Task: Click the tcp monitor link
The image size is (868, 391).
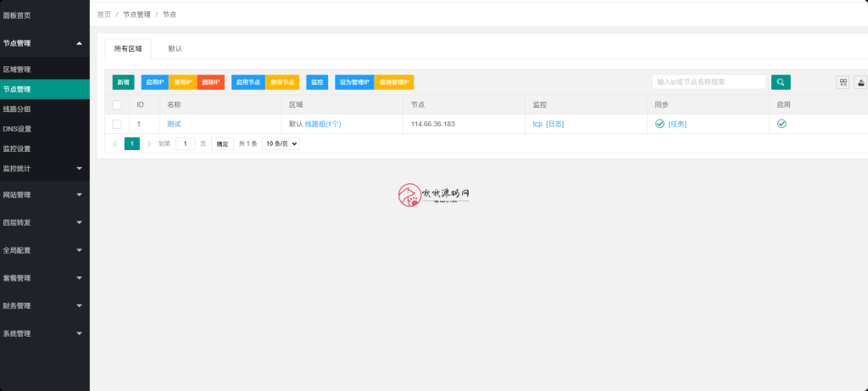Action: click(537, 124)
